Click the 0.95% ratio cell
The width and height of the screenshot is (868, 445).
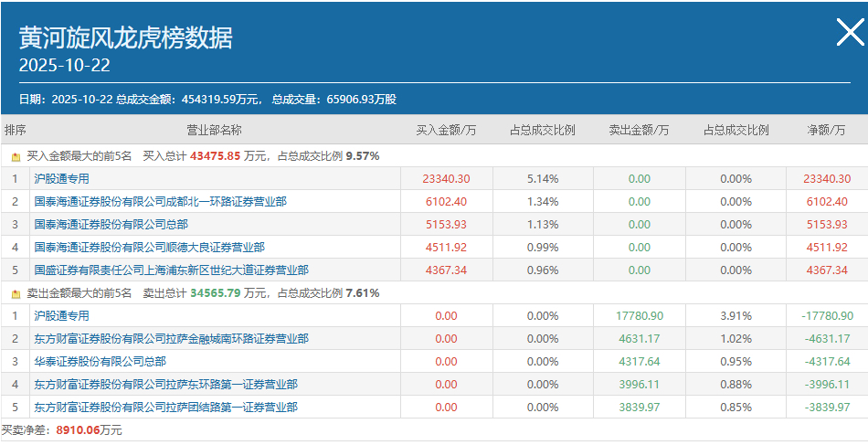tap(736, 362)
